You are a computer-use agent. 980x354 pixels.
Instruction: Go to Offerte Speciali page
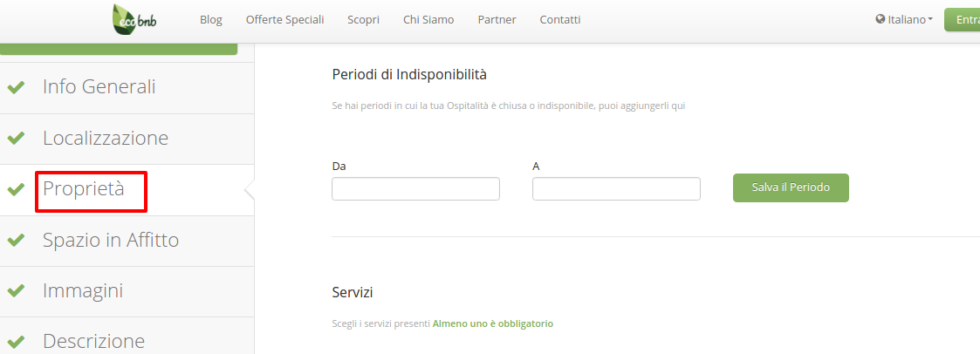[284, 19]
